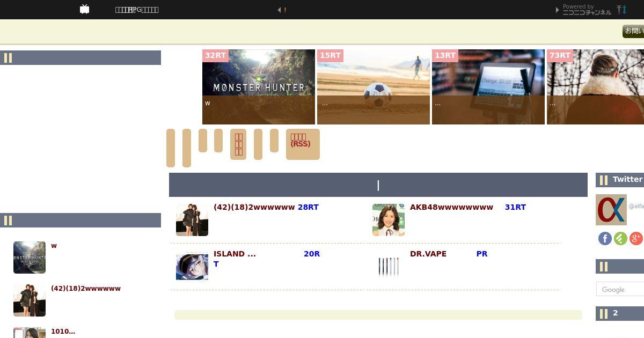Open the cash register 13RT featured card
The image size is (644, 338).
[488, 87]
